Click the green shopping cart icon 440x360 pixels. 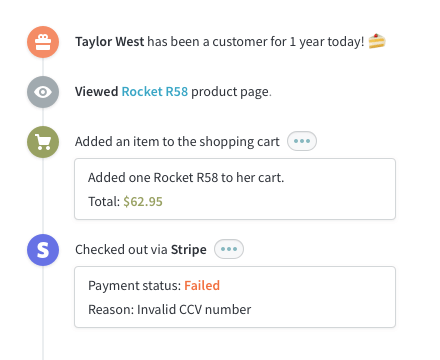[43, 142]
